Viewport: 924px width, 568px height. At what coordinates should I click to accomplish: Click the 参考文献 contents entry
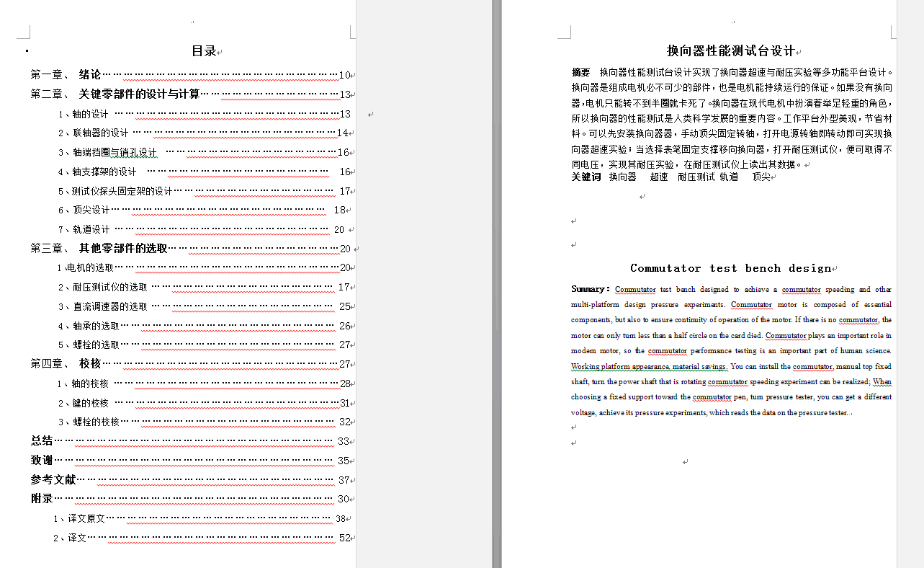tap(192, 480)
